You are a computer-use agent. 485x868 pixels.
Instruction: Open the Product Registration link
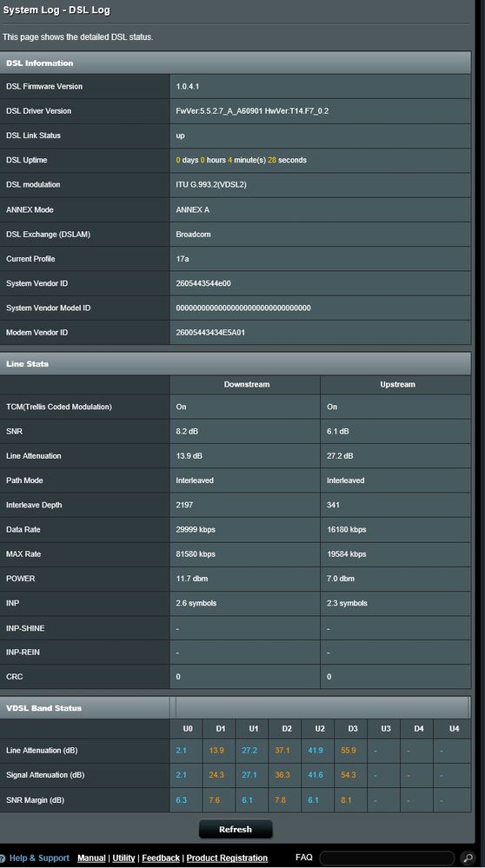pos(227,858)
